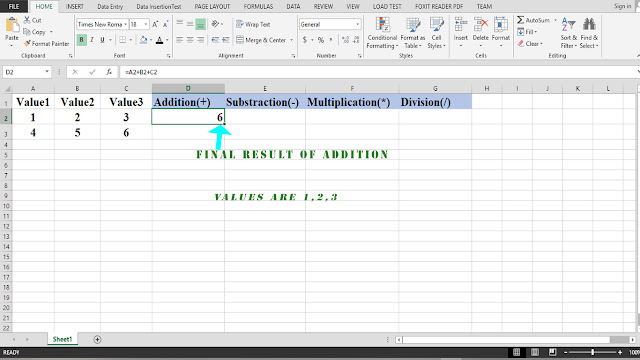Click Increase Font Size icon
This screenshot has width=640, height=360.
click(155, 24)
